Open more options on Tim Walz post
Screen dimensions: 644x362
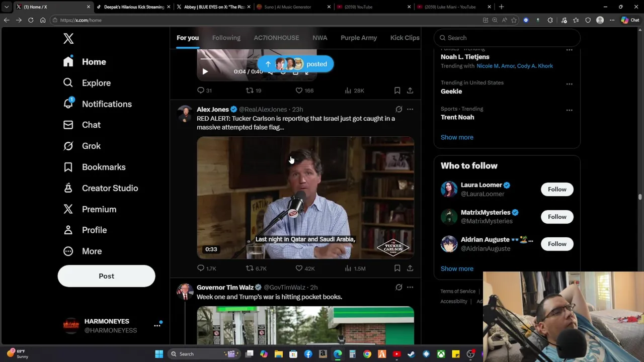click(410, 287)
